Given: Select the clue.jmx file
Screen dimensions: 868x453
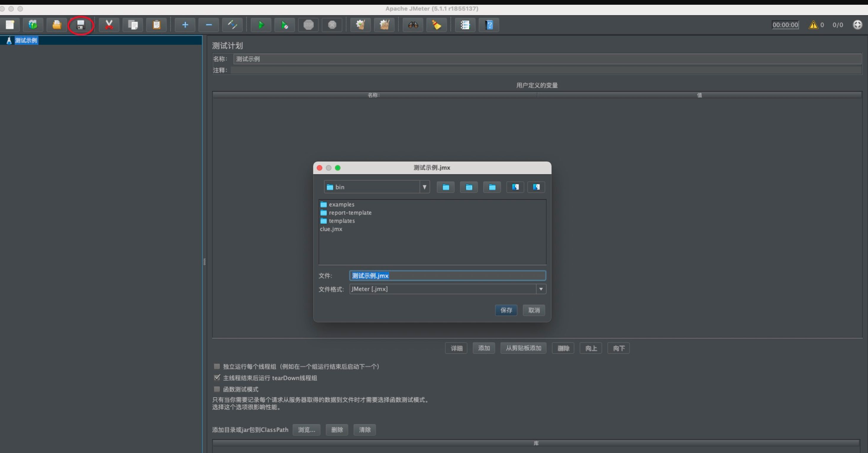Looking at the screenshot, I should [331, 229].
